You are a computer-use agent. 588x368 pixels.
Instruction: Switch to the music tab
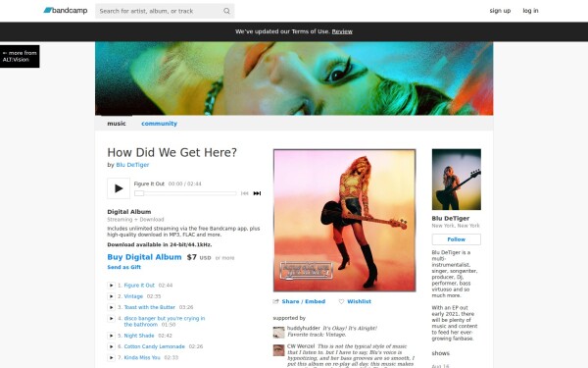[x=117, y=124]
